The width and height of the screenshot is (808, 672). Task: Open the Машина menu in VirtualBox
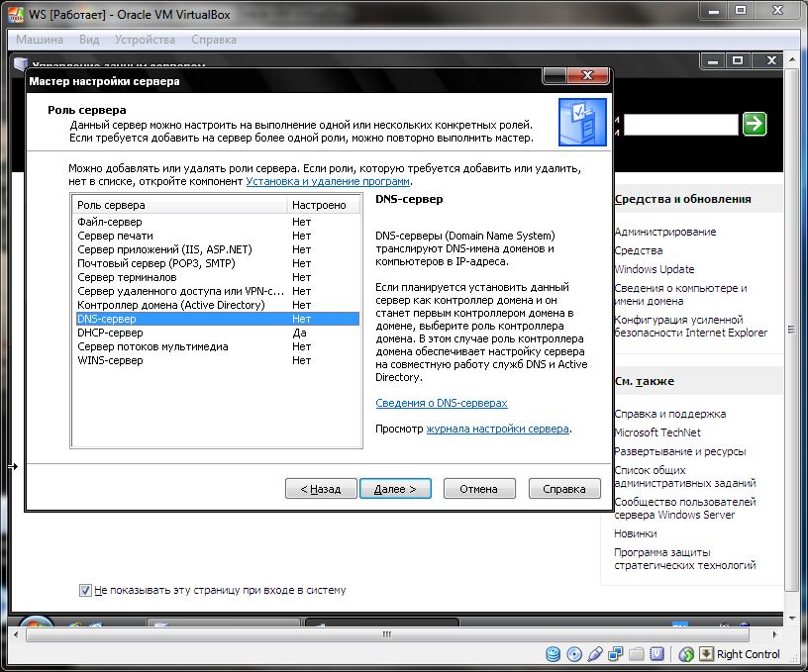click(x=40, y=40)
